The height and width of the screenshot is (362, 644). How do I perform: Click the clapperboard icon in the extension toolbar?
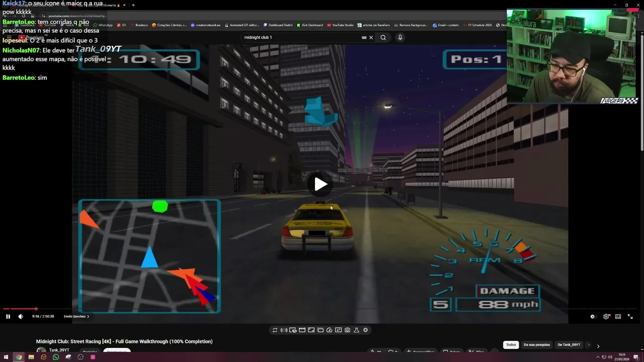click(x=302, y=330)
